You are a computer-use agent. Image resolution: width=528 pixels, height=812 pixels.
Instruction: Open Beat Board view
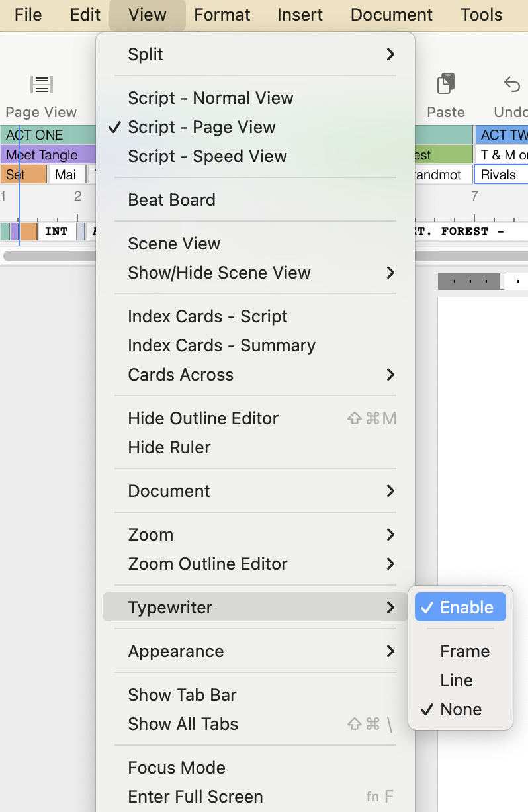(x=255, y=200)
